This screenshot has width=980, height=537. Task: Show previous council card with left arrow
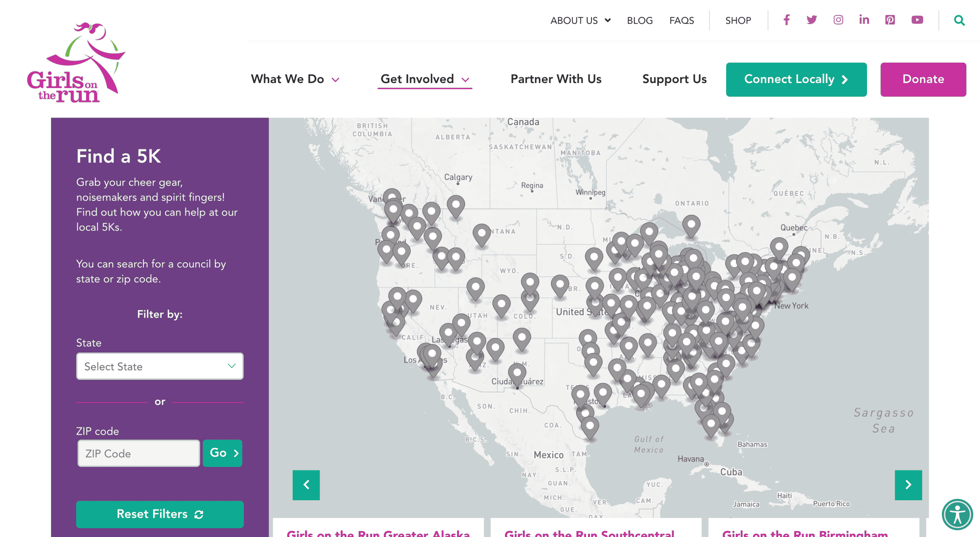pyautogui.click(x=306, y=485)
